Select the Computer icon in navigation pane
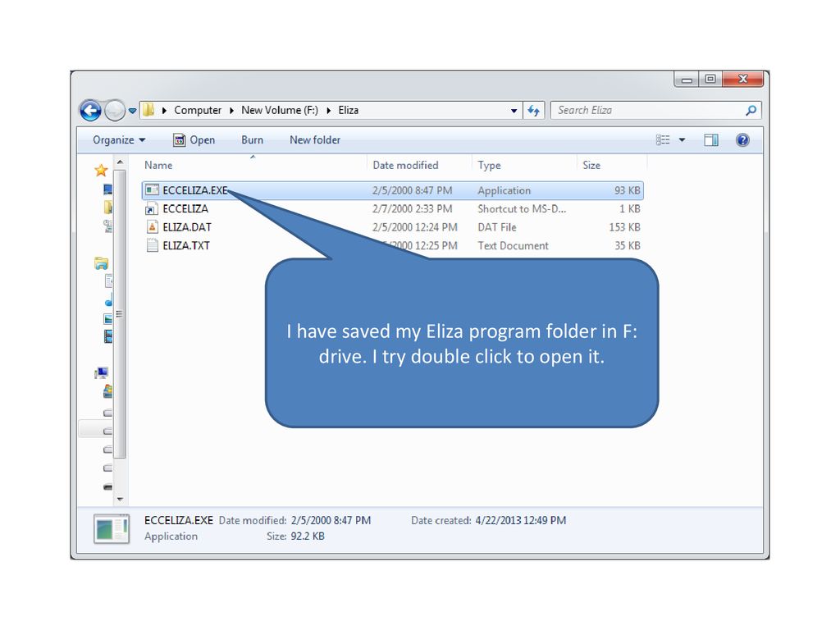The image size is (840, 630). [101, 372]
